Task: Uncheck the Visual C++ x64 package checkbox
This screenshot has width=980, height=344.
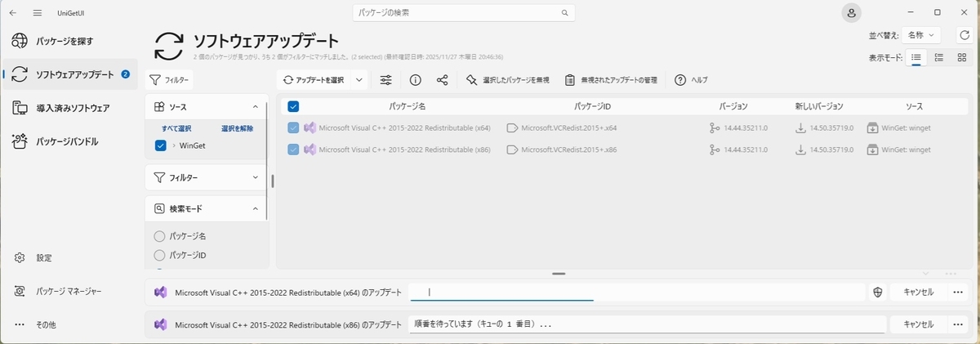Action: point(293,127)
